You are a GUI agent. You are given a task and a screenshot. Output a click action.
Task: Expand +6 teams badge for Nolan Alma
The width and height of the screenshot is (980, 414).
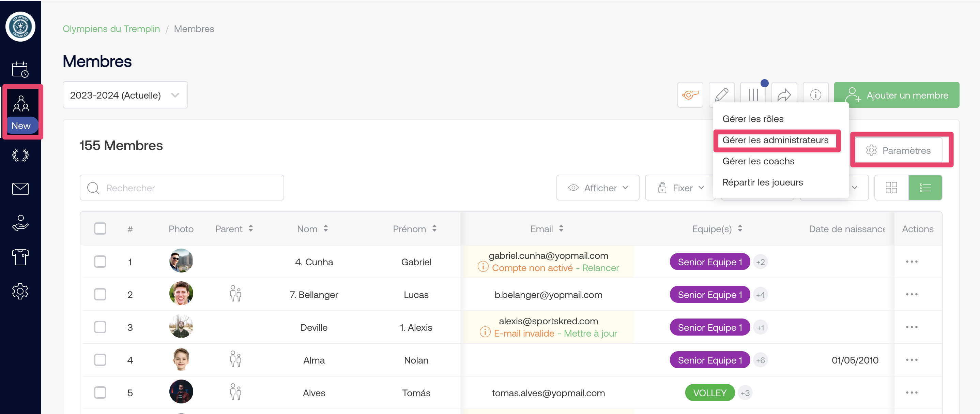click(760, 360)
